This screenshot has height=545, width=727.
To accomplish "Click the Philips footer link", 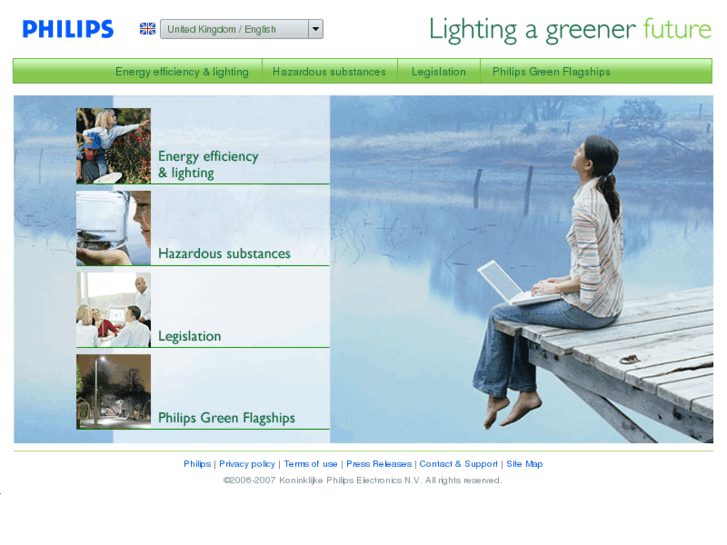I will pyautogui.click(x=197, y=464).
